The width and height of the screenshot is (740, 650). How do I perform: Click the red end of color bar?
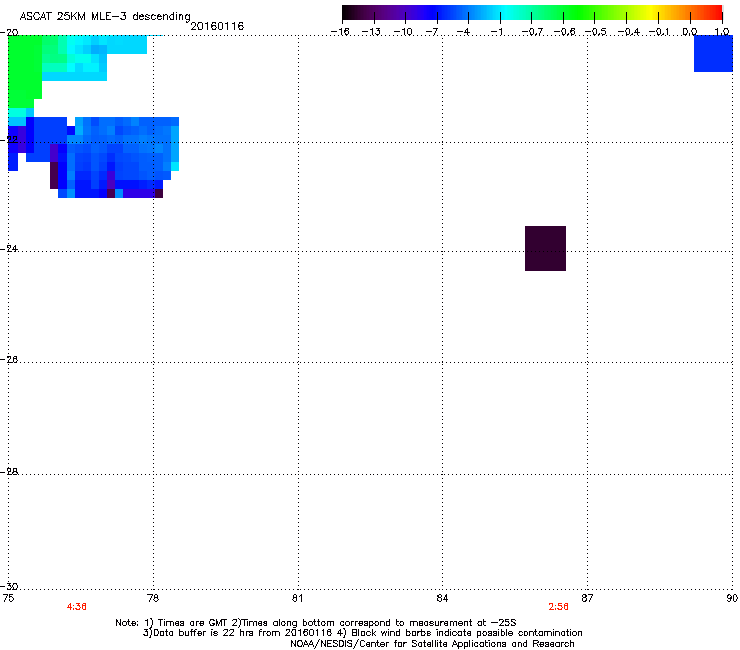pyautogui.click(x=715, y=13)
